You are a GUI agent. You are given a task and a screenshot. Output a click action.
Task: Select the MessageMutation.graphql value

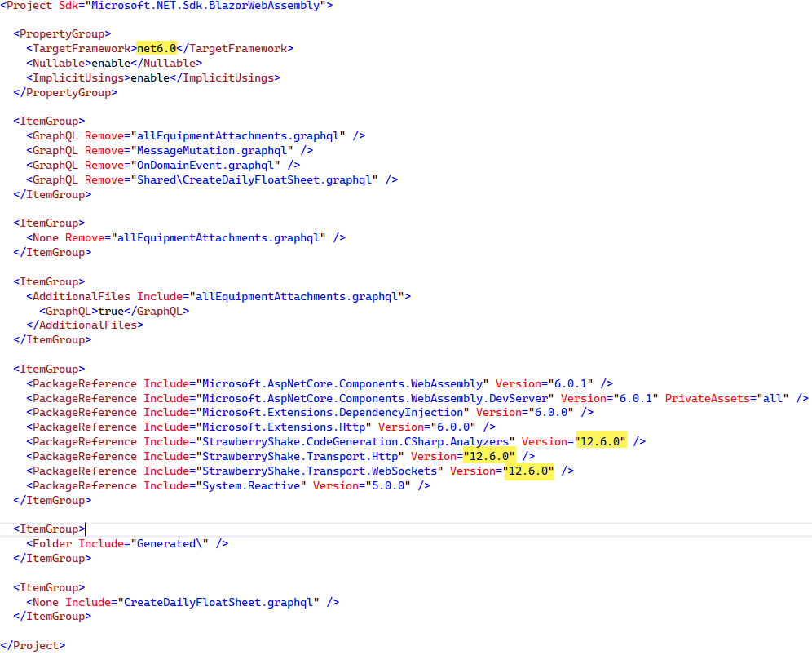[x=212, y=151]
